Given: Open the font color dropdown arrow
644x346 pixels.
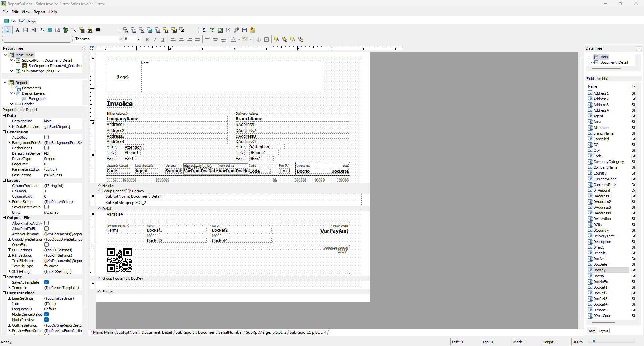Looking at the screenshot, I should [239, 39].
